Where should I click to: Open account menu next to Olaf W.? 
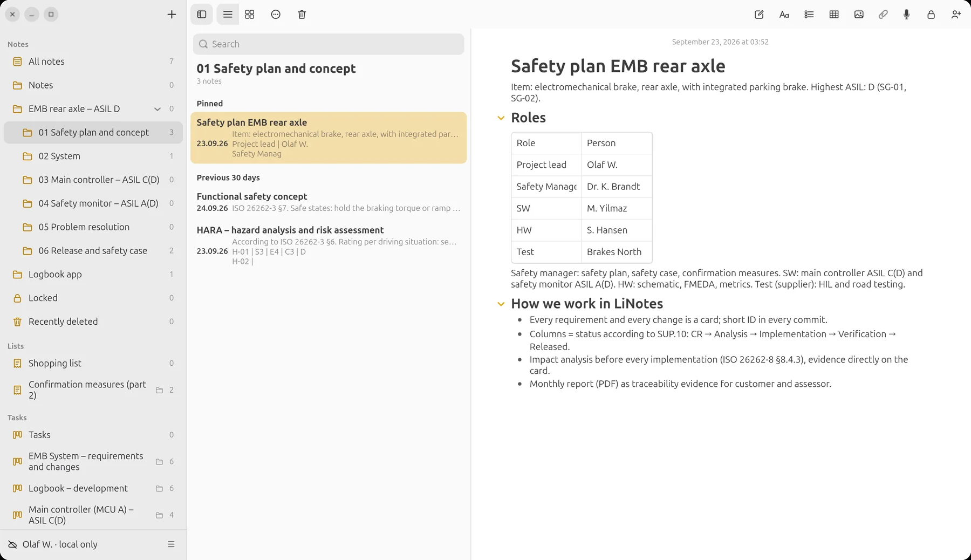pyautogui.click(x=171, y=544)
